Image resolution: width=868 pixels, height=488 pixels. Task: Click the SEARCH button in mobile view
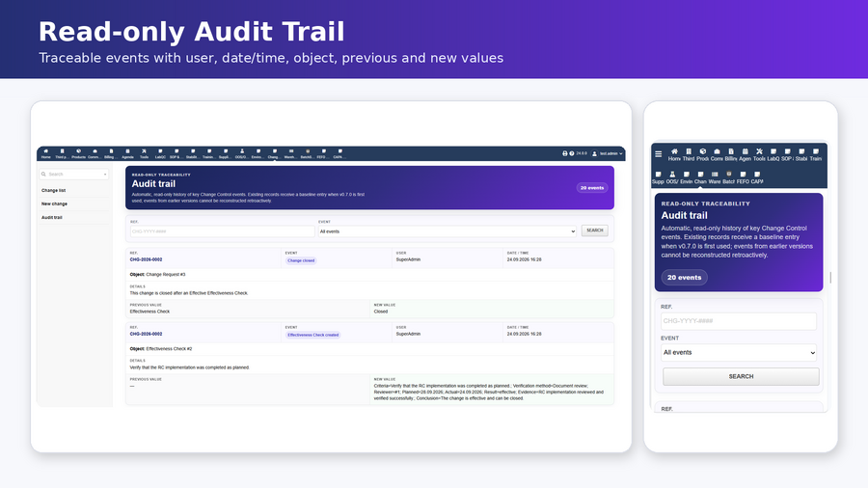click(741, 376)
